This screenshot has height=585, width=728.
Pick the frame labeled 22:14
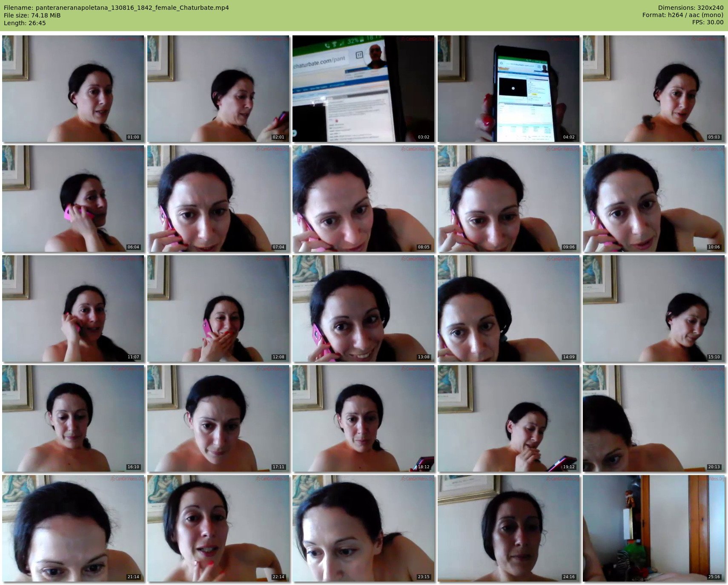(x=218, y=528)
